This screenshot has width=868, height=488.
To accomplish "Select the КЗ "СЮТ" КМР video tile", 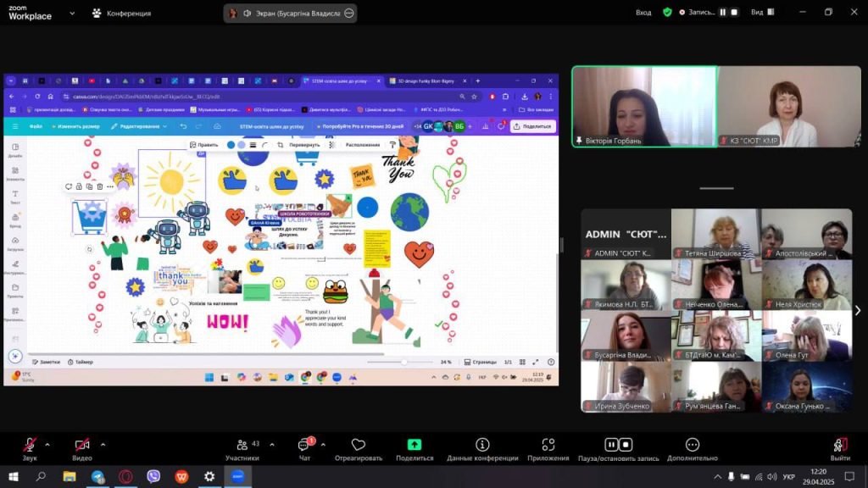I will 789,107.
